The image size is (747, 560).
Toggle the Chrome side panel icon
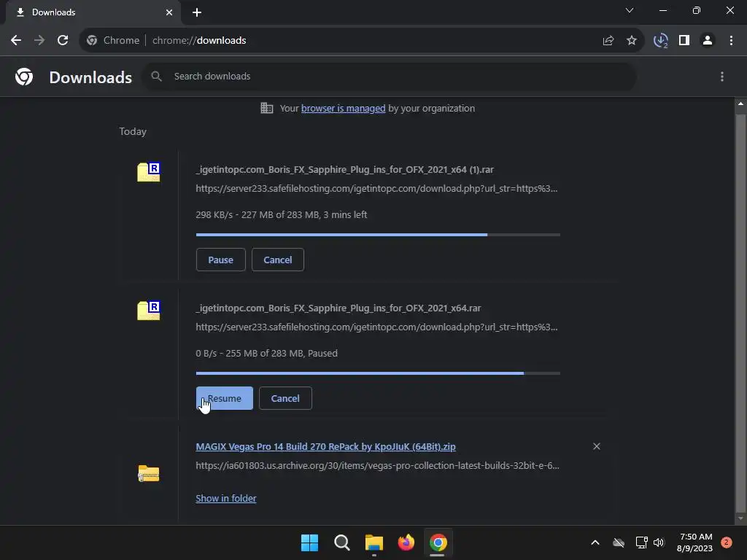coord(684,41)
